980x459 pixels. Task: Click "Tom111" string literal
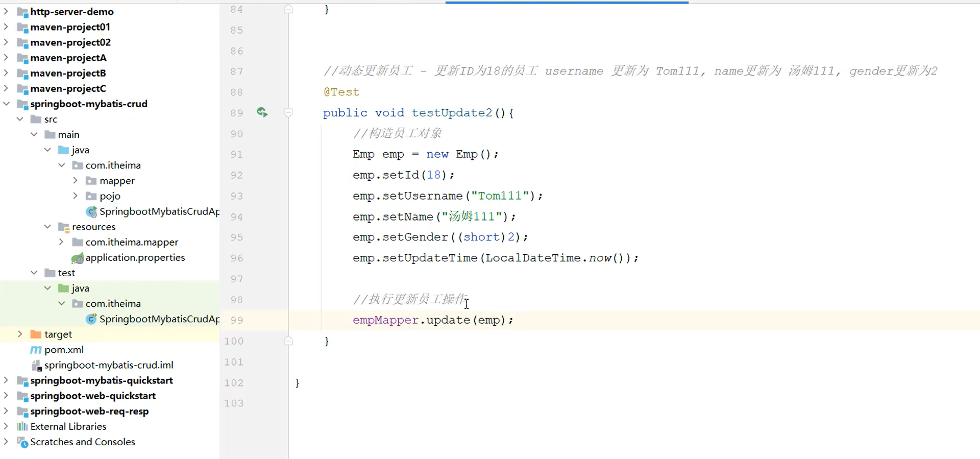[500, 196]
